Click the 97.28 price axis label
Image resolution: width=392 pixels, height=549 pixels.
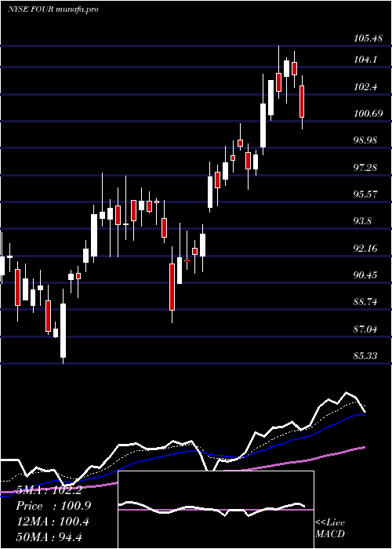pyautogui.click(x=366, y=168)
